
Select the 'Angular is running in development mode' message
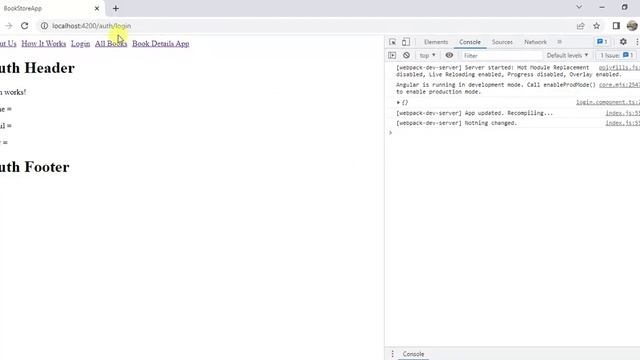pyautogui.click(x=496, y=88)
